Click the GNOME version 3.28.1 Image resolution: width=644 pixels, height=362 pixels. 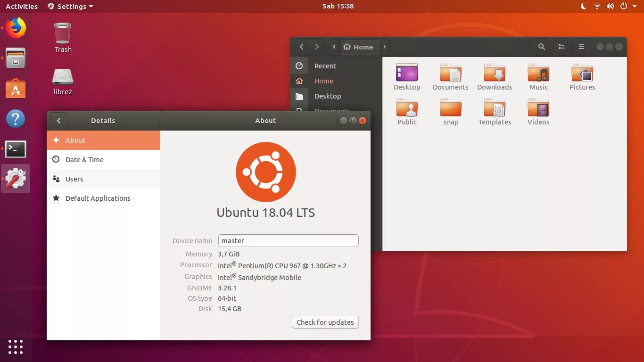click(227, 288)
